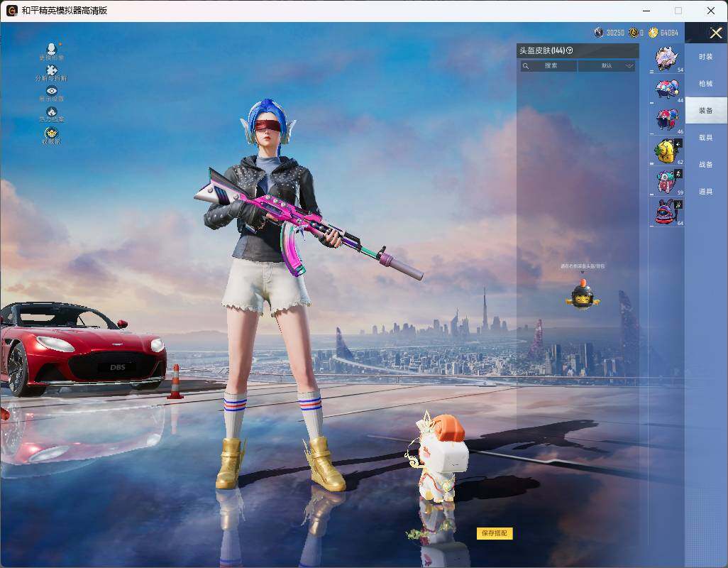Minimize the 和平精英模拟器高清版 window

[646, 10]
